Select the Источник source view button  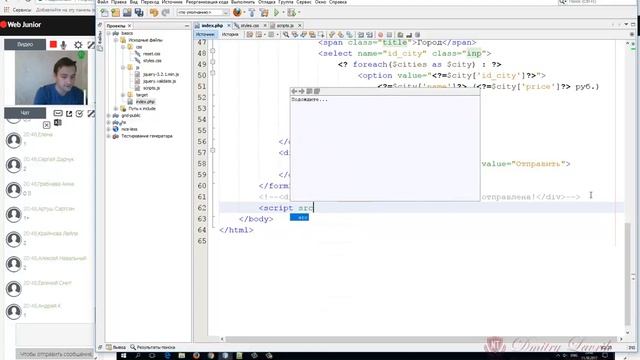pyautogui.click(x=205, y=35)
